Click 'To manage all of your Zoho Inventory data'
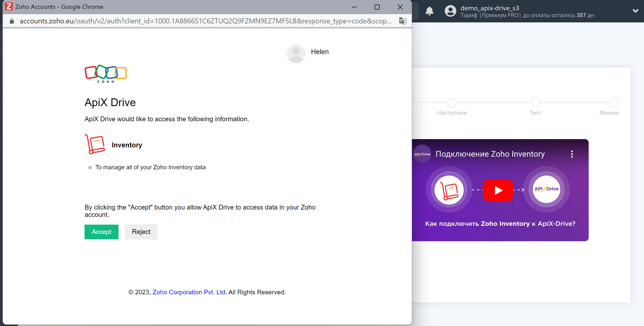Viewport: 644px width, 326px height. tap(150, 167)
